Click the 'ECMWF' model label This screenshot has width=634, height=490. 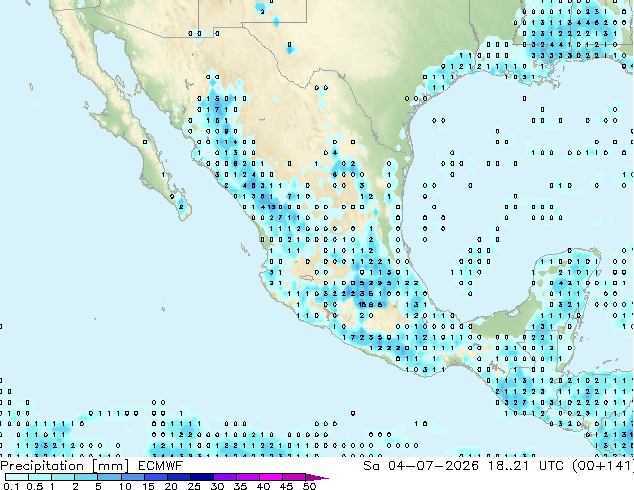[160, 466]
